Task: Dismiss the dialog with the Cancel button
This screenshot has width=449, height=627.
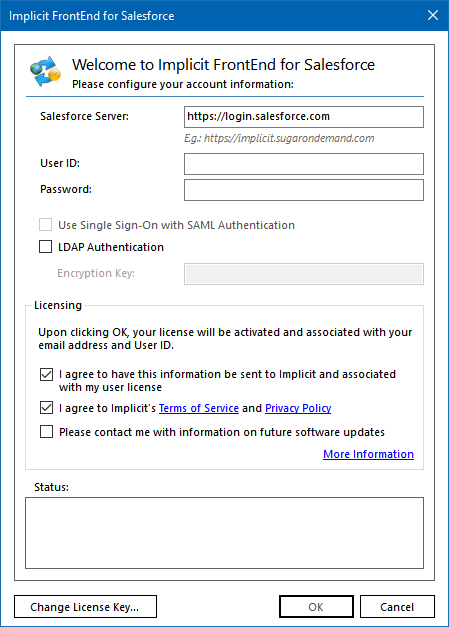Action: [397, 607]
